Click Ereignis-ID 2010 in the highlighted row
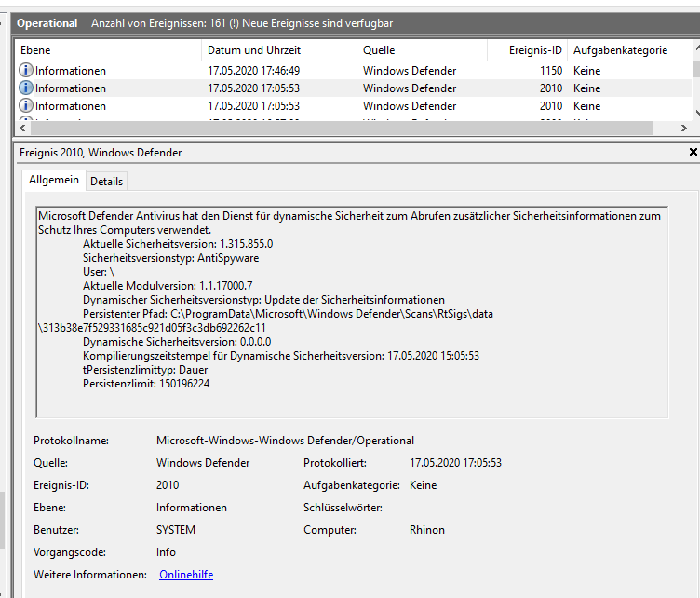The image size is (700, 598). click(551, 88)
